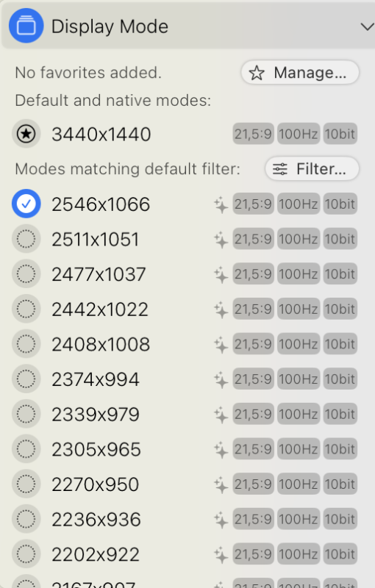This screenshot has height=588, width=375.
Task: Click the 21,5:9 tag on 3440x1440
Action: pyautogui.click(x=253, y=134)
